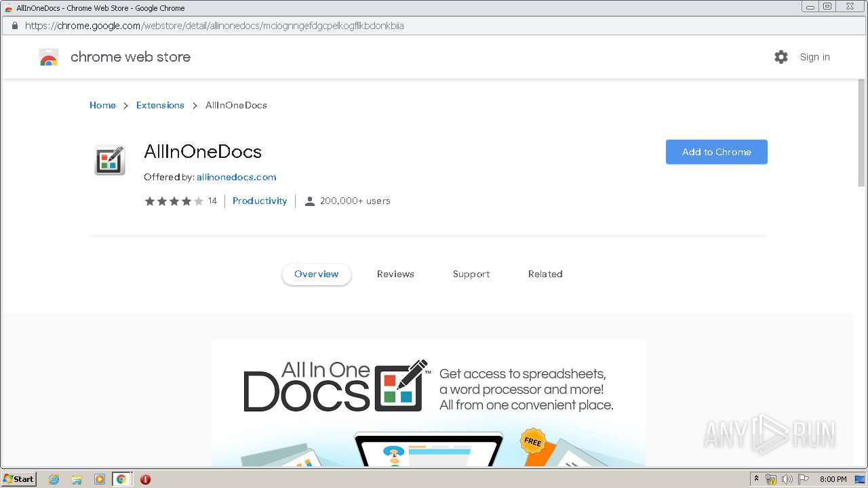The width and height of the screenshot is (868, 488).
Task: Open Internet Explorer from taskbar
Action: [x=54, y=479]
